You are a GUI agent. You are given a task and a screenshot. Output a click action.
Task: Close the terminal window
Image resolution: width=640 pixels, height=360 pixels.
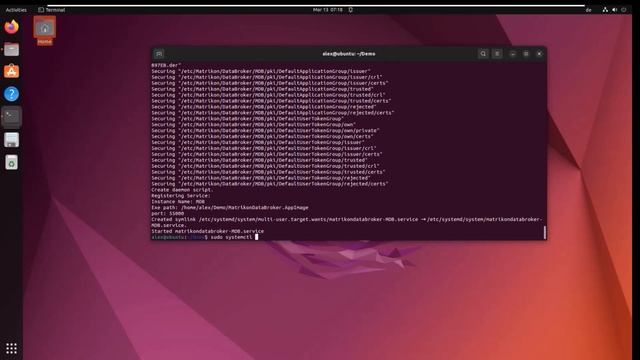[x=539, y=54]
